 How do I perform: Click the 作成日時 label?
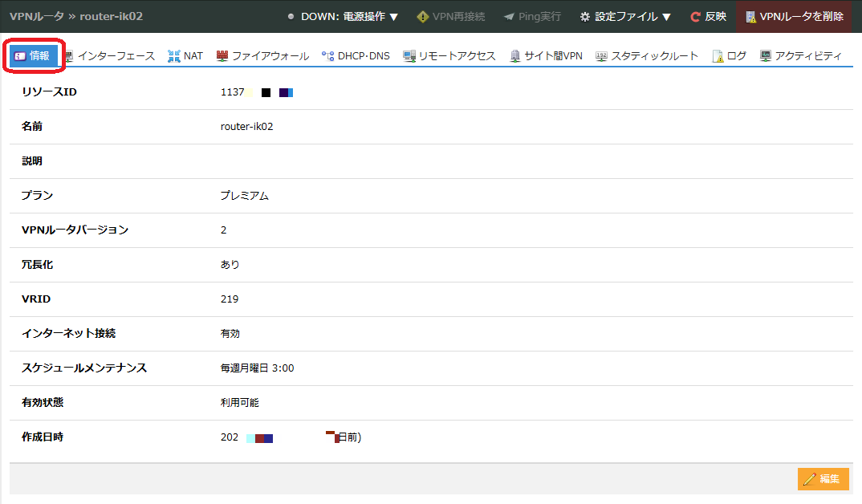tap(43, 437)
